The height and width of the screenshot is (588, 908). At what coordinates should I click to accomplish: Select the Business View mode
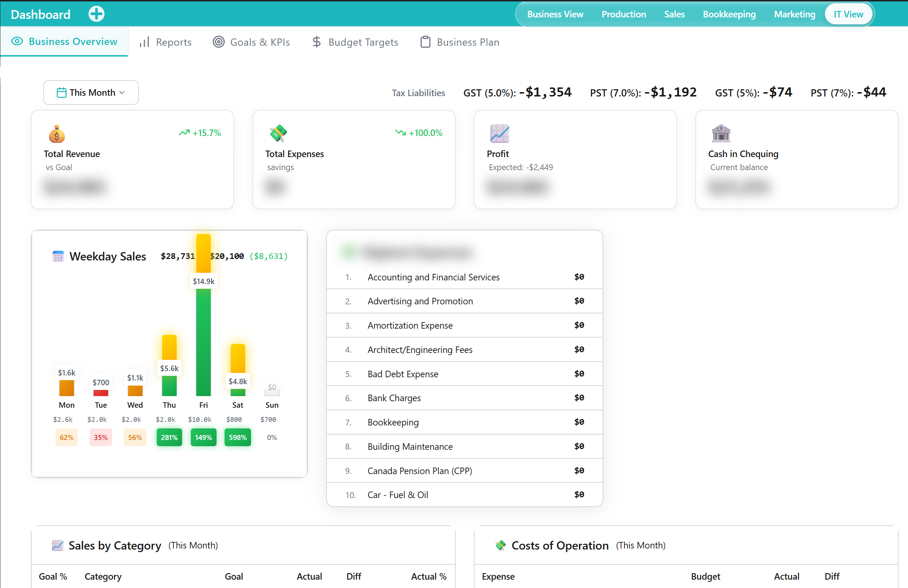[555, 14]
